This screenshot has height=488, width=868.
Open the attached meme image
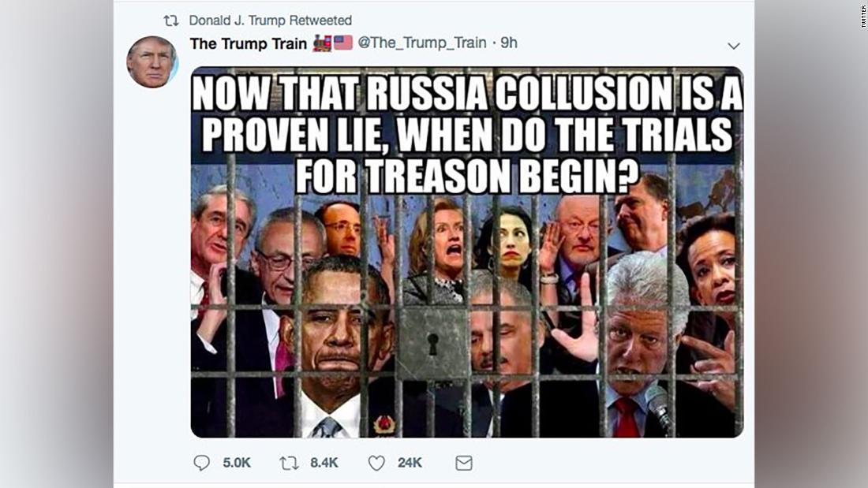pyautogui.click(x=467, y=252)
